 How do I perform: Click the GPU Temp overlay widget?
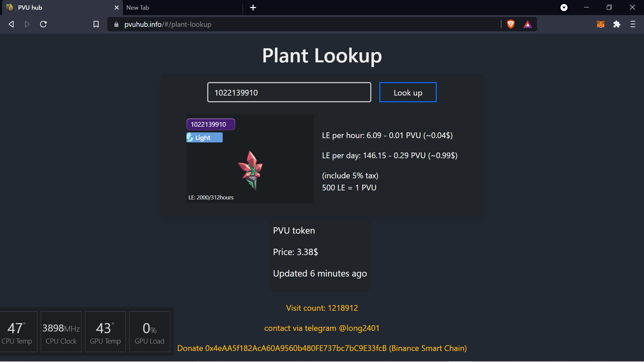tap(105, 332)
